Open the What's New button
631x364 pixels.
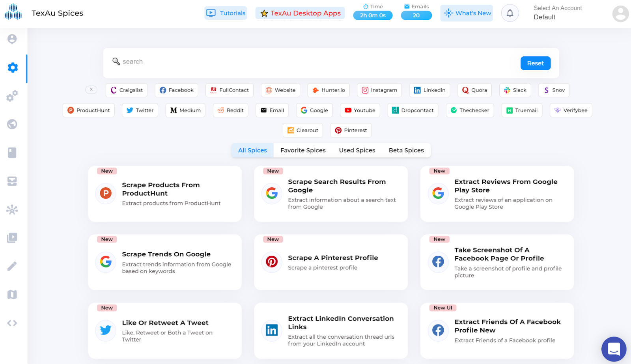coord(467,13)
